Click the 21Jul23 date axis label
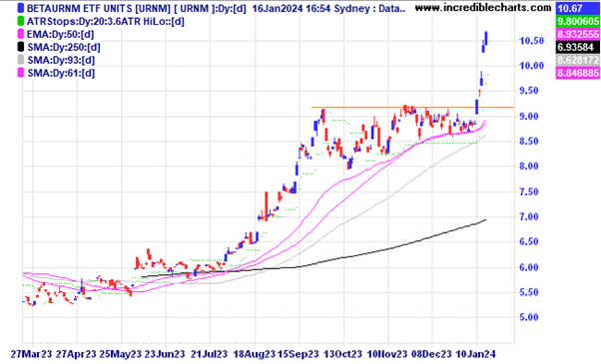 click(209, 354)
